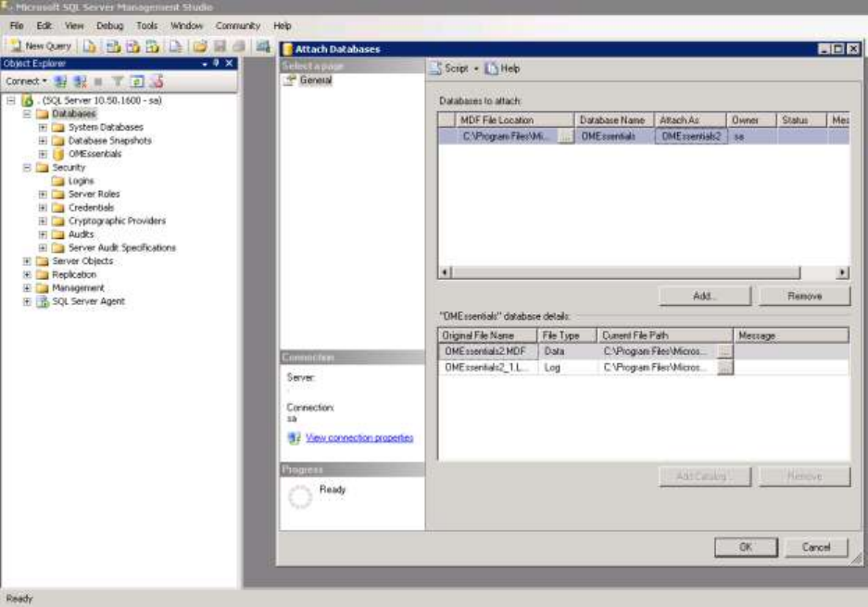868x607 pixels.
Task: Click the Original File Name column header
Action: click(x=487, y=335)
